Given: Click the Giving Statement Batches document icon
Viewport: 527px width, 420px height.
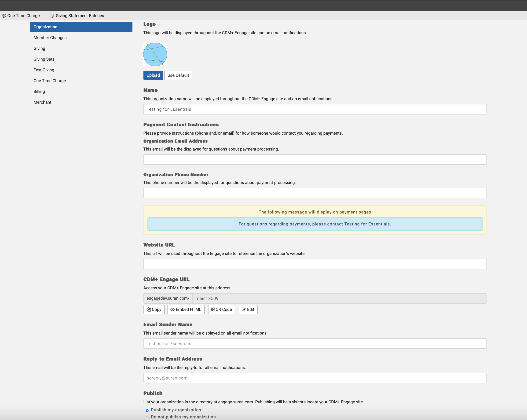Looking at the screenshot, I should 52,16.
